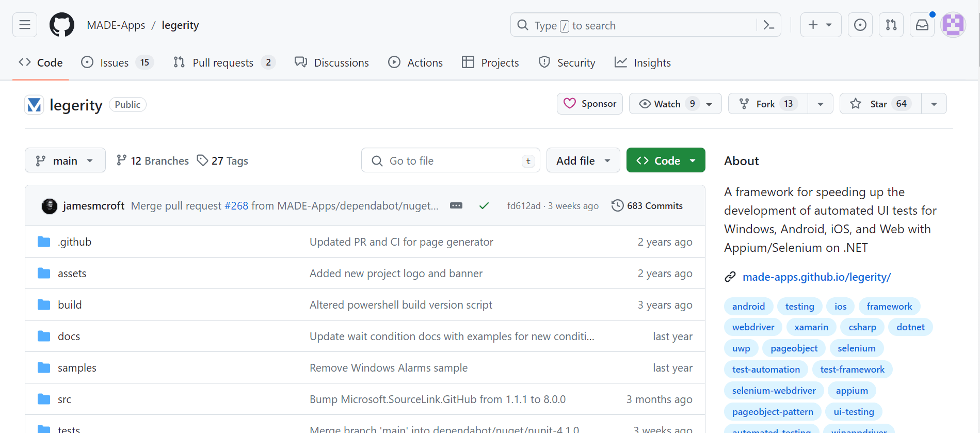Image resolution: width=980 pixels, height=433 pixels.
Task: Click the green commit status checkmark
Action: (x=484, y=205)
